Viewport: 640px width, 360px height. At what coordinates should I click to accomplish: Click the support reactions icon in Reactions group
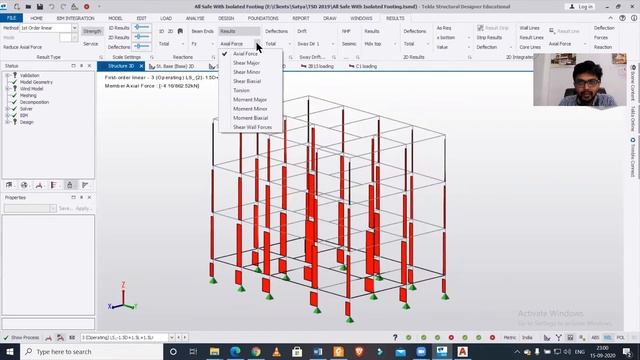tap(180, 31)
